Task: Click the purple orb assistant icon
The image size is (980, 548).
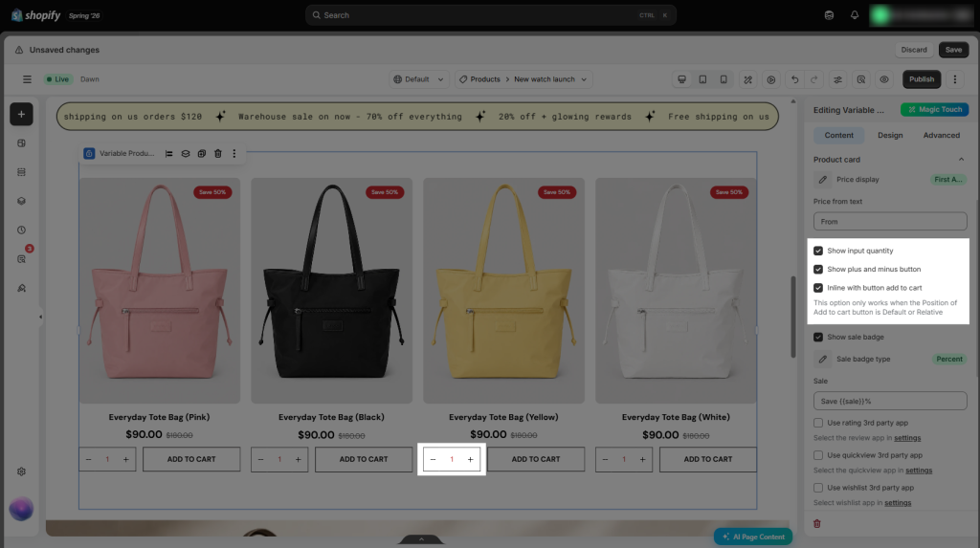Action: click(x=21, y=509)
